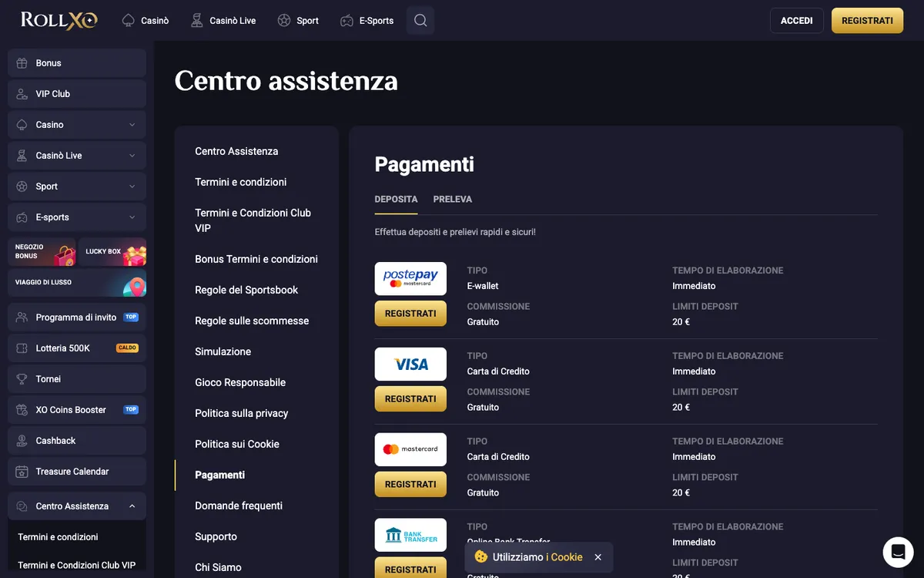Open the Negozio Bonus banner
The width and height of the screenshot is (924, 578).
[x=42, y=252]
